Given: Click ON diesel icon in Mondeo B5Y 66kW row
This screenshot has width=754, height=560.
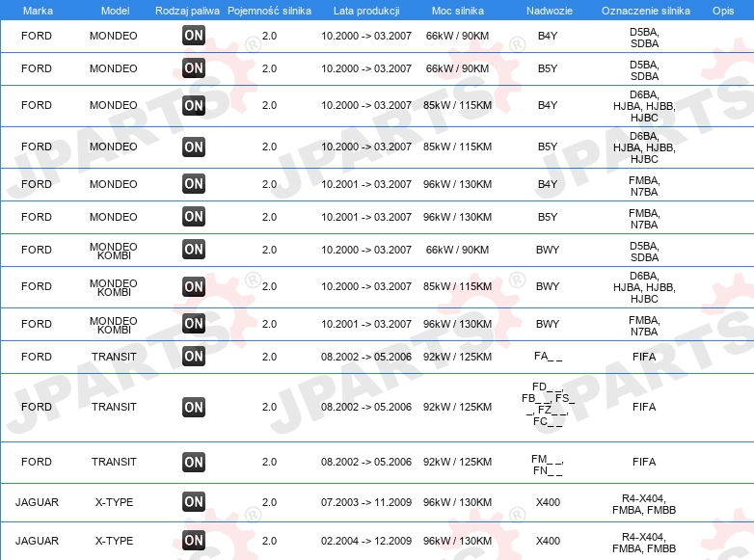Looking at the screenshot, I should (194, 67).
